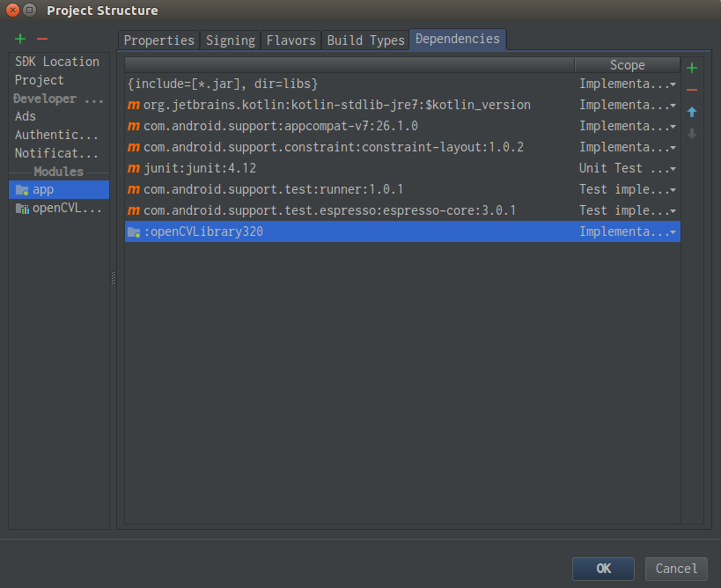This screenshot has width=721, height=588.
Task: Remove the selected dependency with the red minus
Action: 692,90
